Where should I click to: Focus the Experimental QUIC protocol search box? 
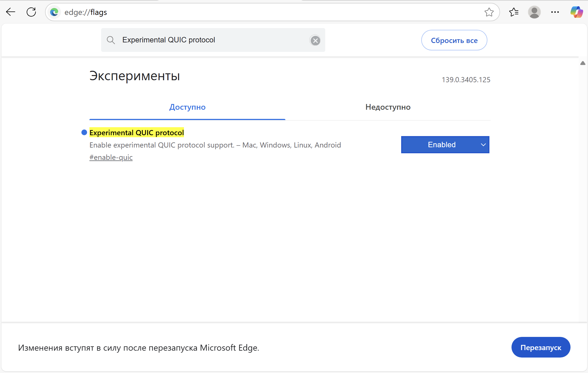click(212, 40)
